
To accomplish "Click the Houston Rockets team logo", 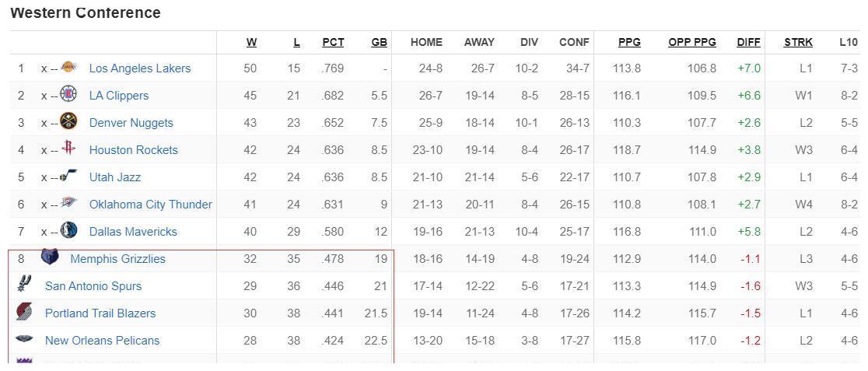I will tap(68, 149).
